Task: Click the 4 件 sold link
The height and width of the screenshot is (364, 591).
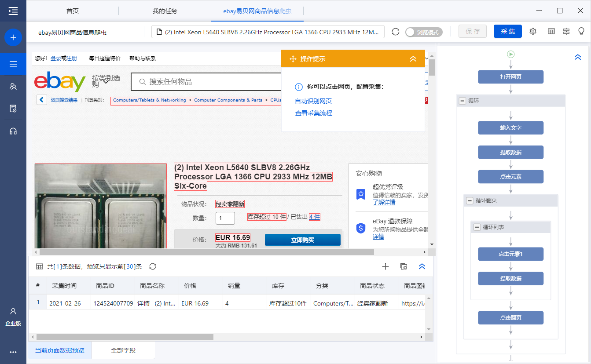Action: click(x=315, y=217)
